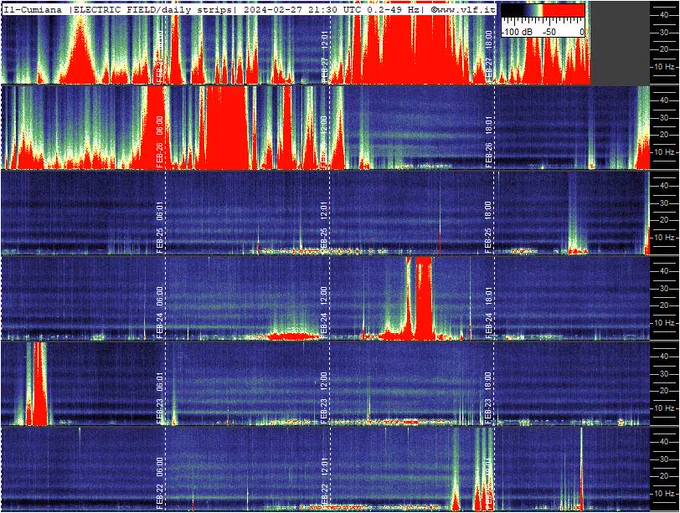Click the 10 Hz label of FEB-27 strip
This screenshot has height=513, width=680.
pyautogui.click(x=665, y=67)
